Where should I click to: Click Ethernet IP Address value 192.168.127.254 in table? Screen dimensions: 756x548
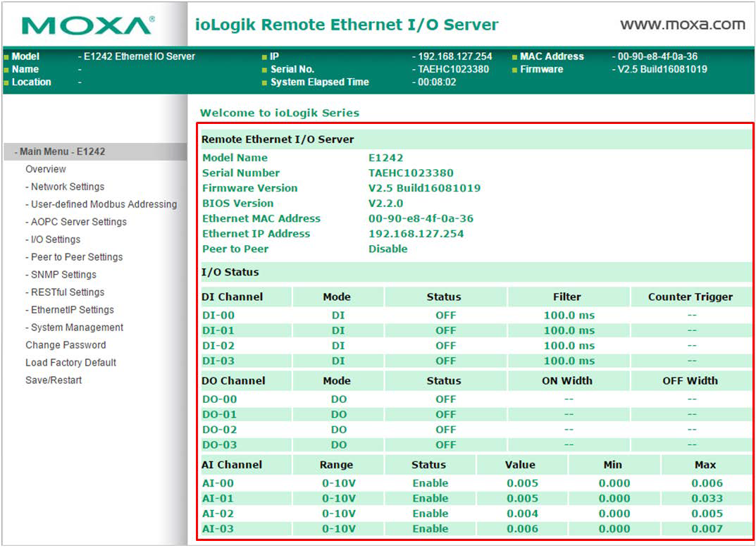tap(416, 234)
